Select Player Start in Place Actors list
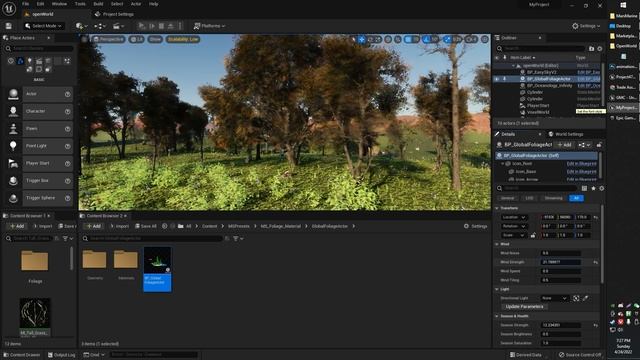This screenshot has width=640, height=360. (39, 163)
